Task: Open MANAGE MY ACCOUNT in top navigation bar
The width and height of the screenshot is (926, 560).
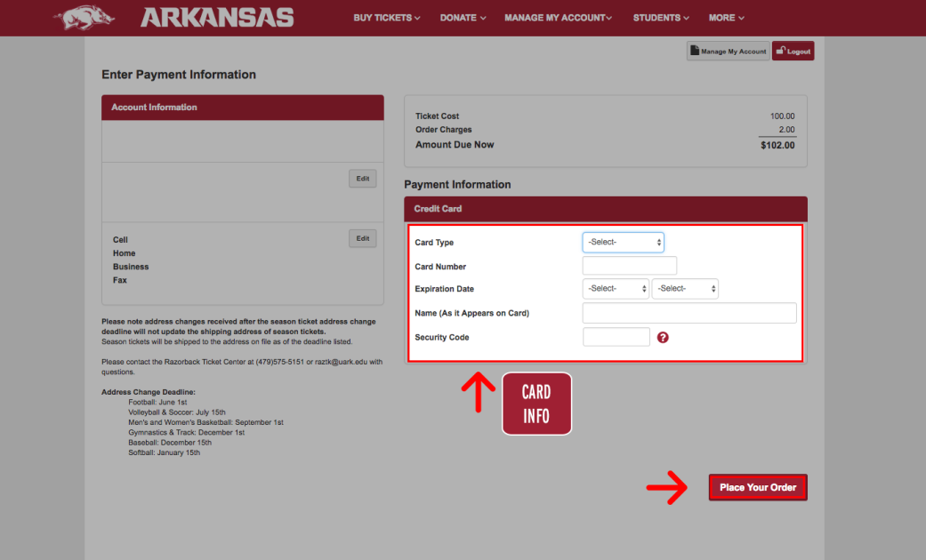Action: pos(558,18)
